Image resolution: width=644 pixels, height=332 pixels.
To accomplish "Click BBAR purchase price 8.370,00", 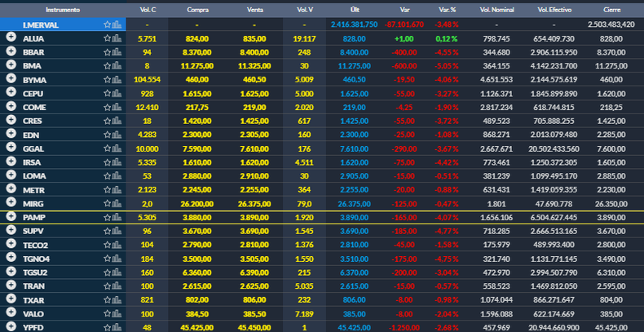I will 198,52.
